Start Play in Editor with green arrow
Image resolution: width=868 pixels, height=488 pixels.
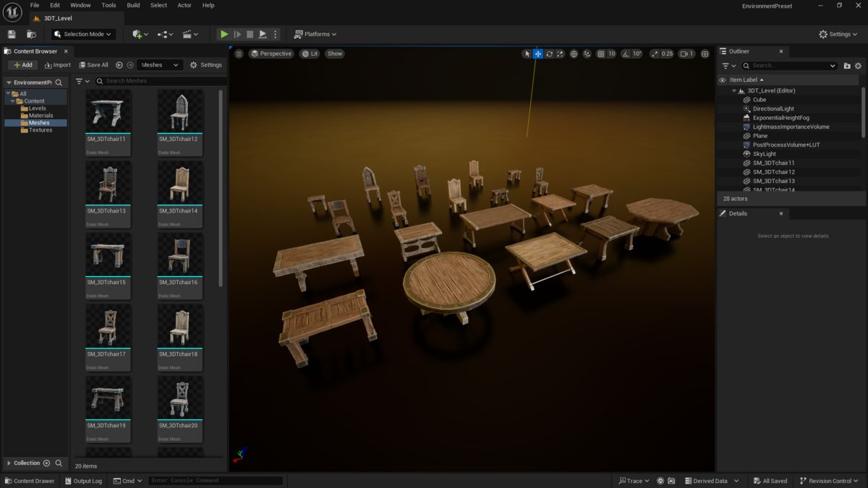pos(224,34)
